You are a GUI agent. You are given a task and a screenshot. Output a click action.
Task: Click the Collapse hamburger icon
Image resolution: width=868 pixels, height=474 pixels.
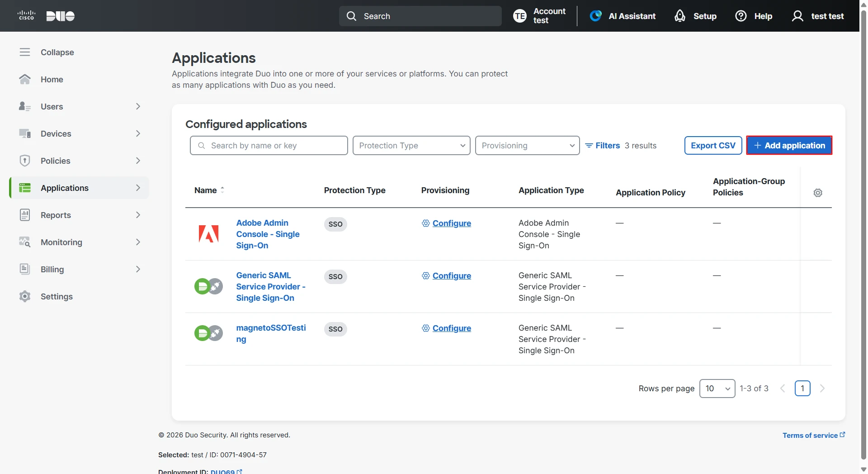(x=25, y=52)
